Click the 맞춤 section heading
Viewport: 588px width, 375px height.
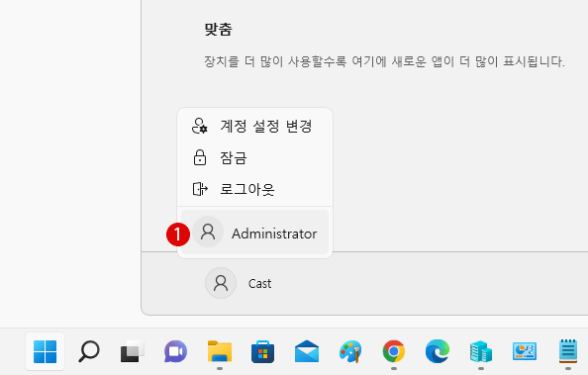tap(218, 30)
